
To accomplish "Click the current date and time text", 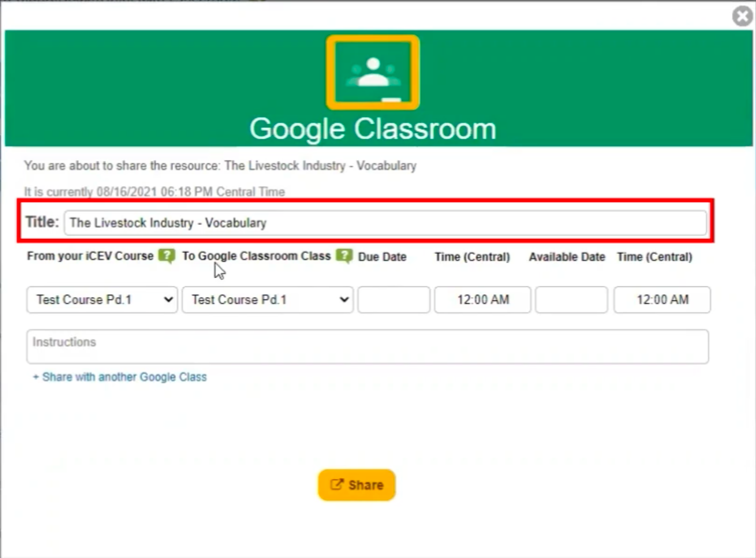I will pyautogui.click(x=154, y=192).
